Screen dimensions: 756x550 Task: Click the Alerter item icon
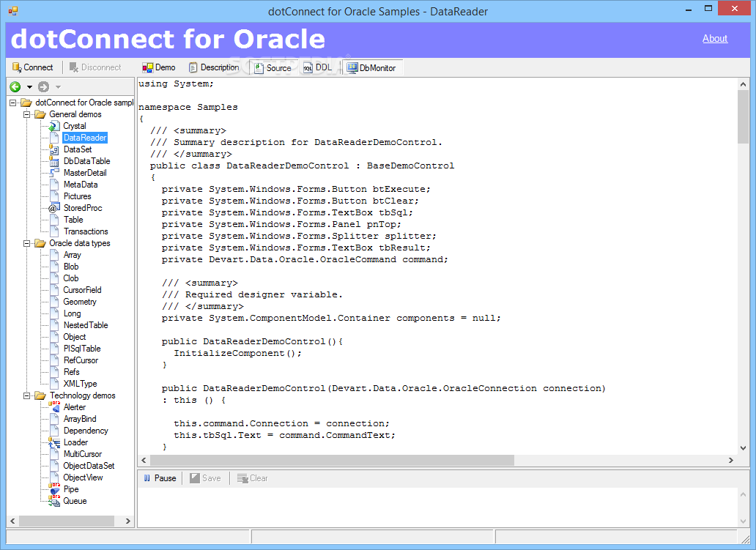coord(54,407)
